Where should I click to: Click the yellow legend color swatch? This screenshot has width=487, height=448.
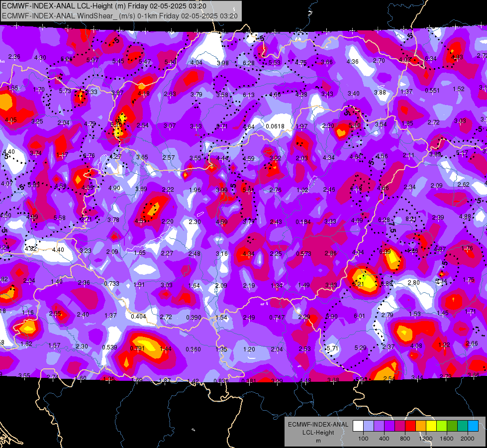(431, 426)
